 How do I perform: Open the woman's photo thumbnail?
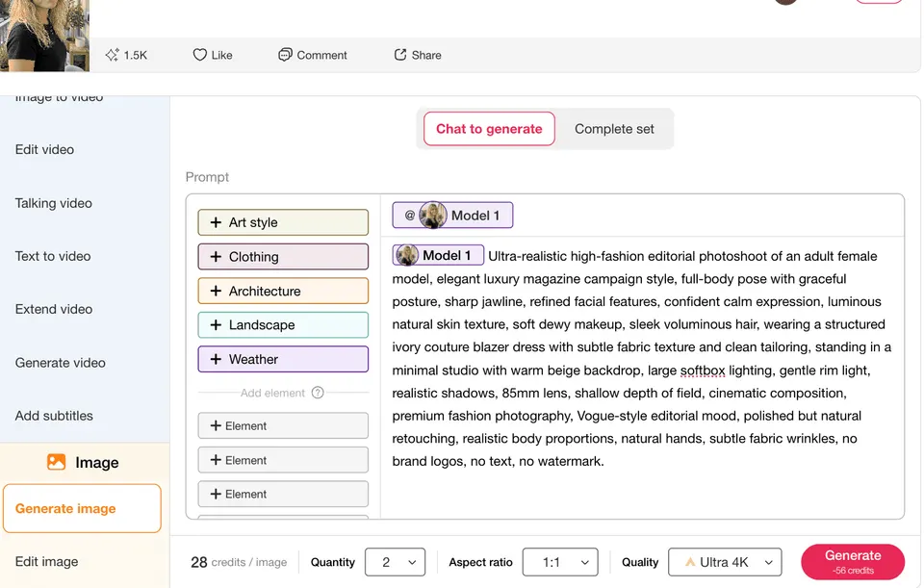click(x=45, y=36)
